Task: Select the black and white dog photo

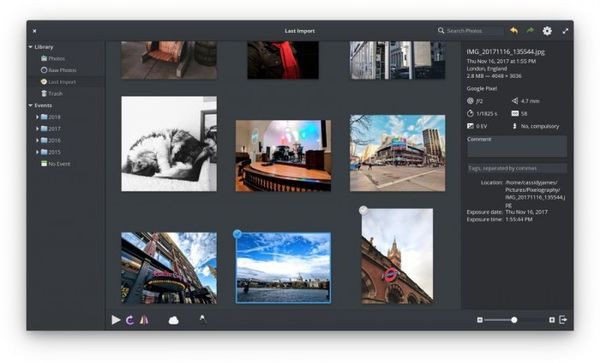Action: tap(169, 143)
